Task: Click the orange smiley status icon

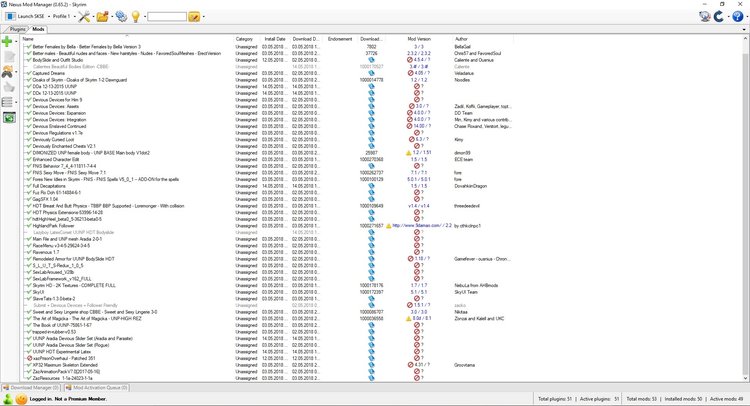Action: click(22, 399)
